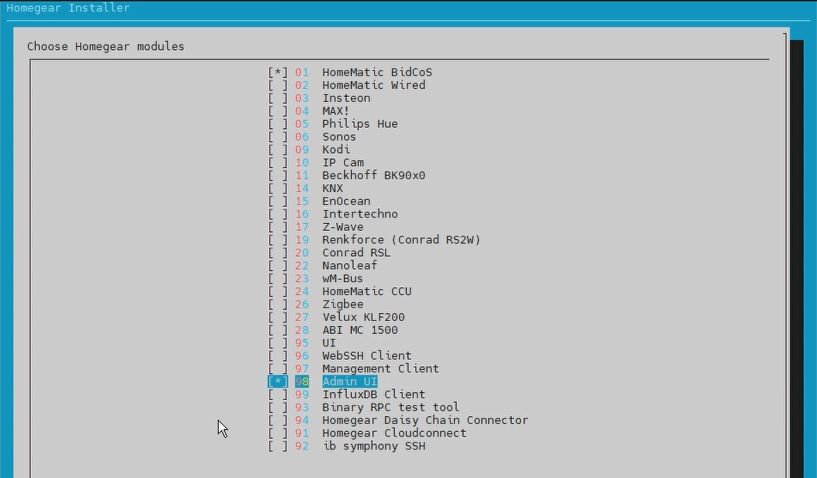
Task: Click the "Homegear Installer" title text
Action: [68, 8]
